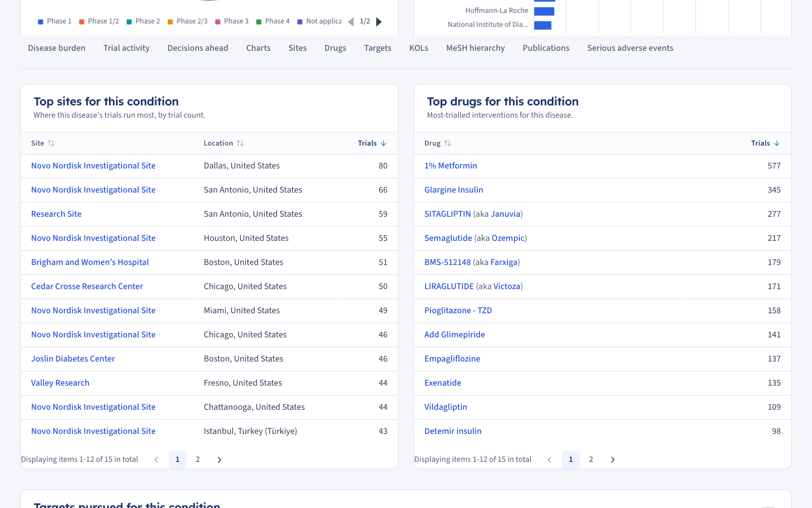Sort sites table by Trials column
This screenshot has width=812, height=508.
(x=372, y=143)
